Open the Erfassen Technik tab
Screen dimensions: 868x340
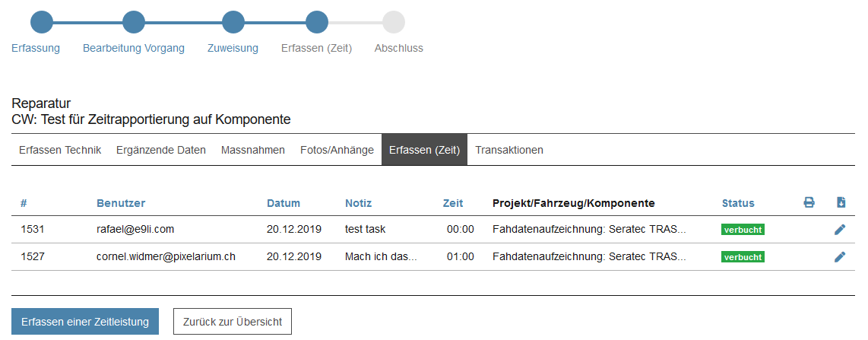coord(60,150)
